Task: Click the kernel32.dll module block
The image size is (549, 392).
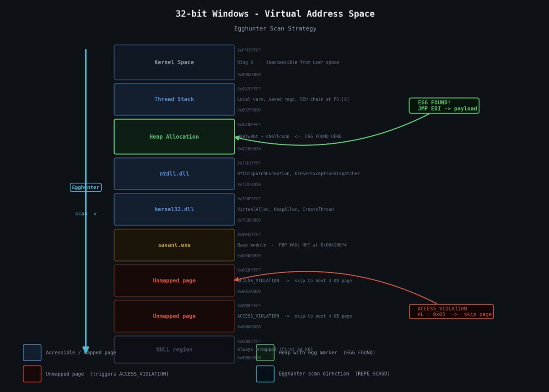Action: pos(174,209)
